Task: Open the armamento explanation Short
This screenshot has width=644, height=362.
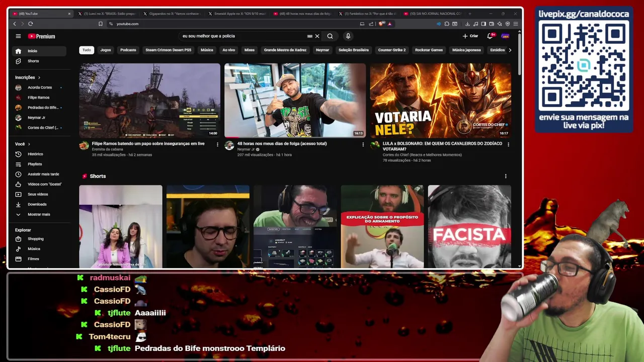Action: (x=382, y=226)
